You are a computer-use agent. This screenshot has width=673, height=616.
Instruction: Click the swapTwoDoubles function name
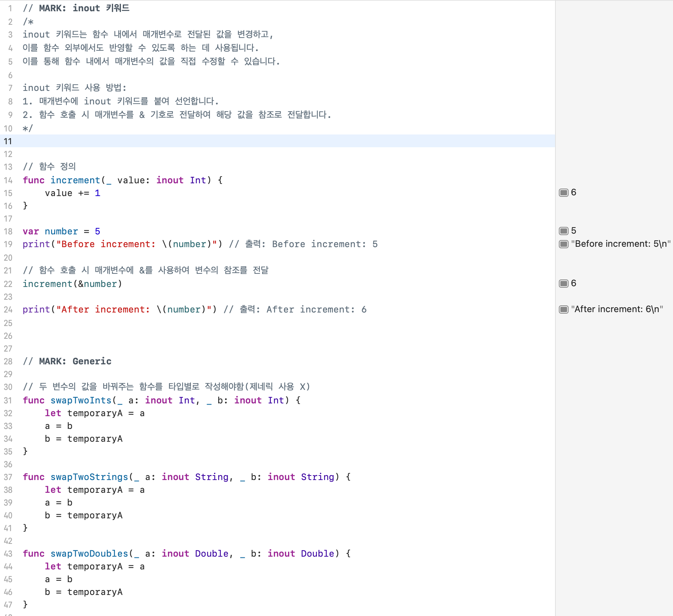click(x=89, y=554)
